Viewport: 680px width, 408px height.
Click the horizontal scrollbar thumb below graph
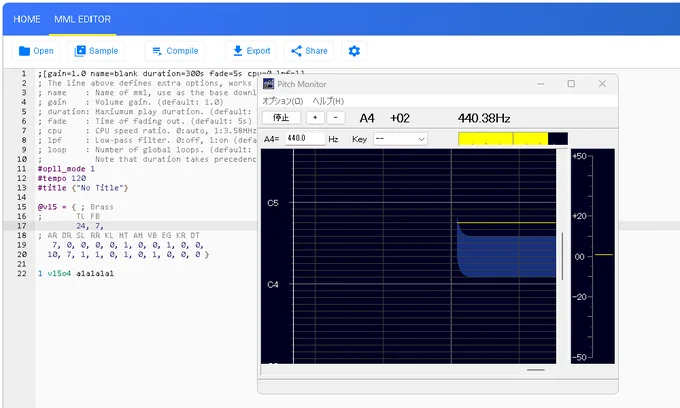click(536, 370)
